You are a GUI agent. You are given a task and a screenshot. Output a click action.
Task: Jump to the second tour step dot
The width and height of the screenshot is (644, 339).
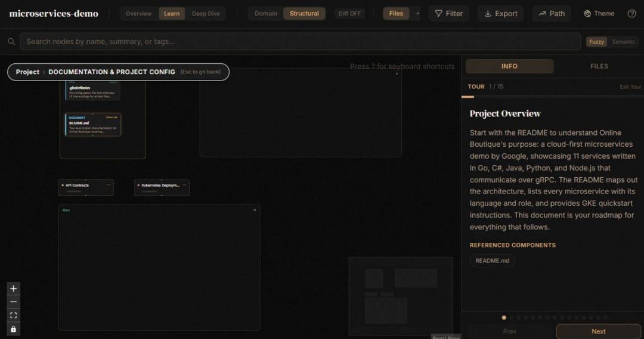512,318
